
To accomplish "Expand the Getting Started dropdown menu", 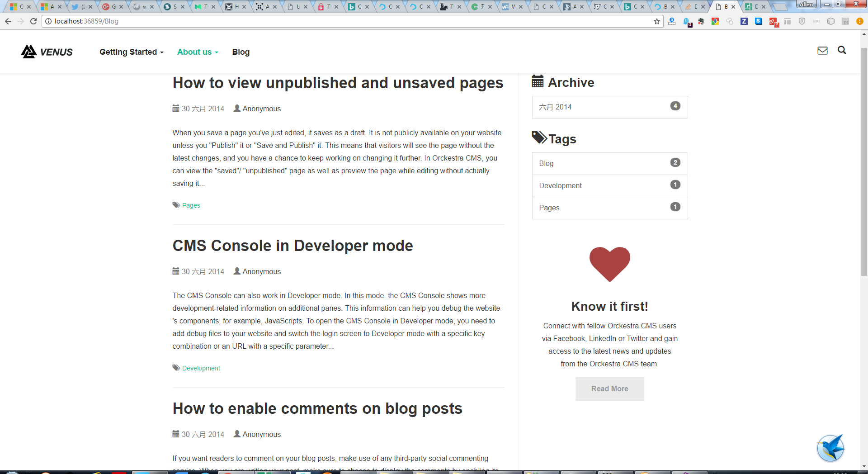I will click(131, 52).
